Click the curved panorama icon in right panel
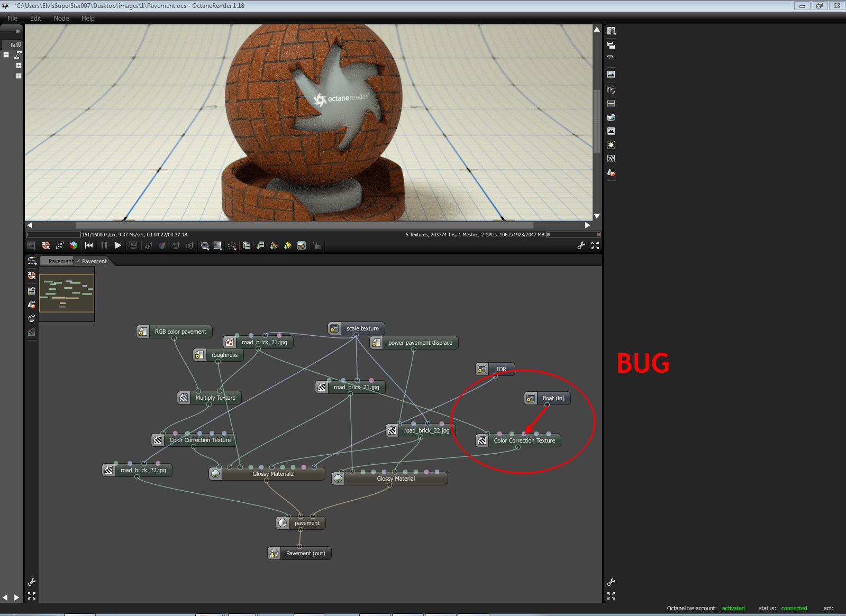Image resolution: width=846 pixels, height=616 pixels. (x=611, y=117)
